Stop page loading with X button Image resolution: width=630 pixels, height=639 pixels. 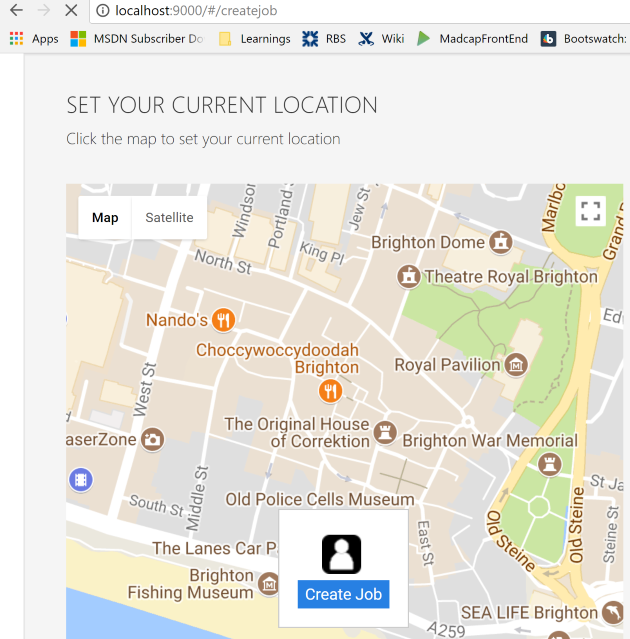[x=71, y=10]
